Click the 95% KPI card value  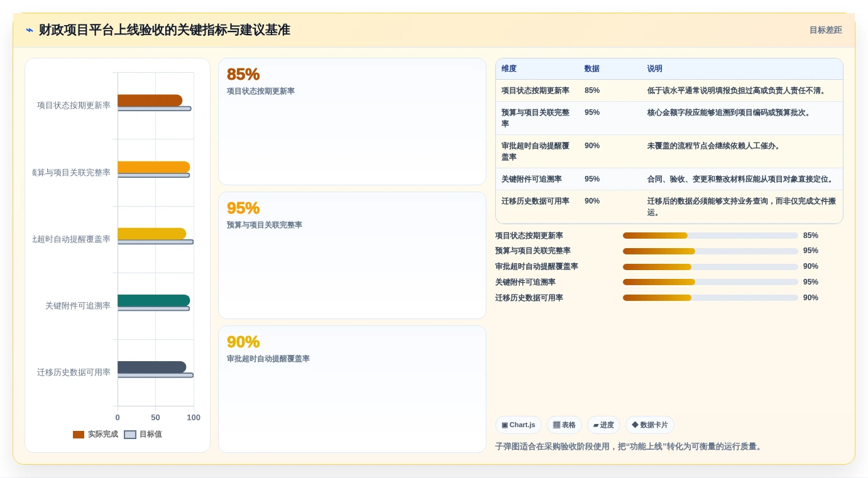click(x=243, y=208)
